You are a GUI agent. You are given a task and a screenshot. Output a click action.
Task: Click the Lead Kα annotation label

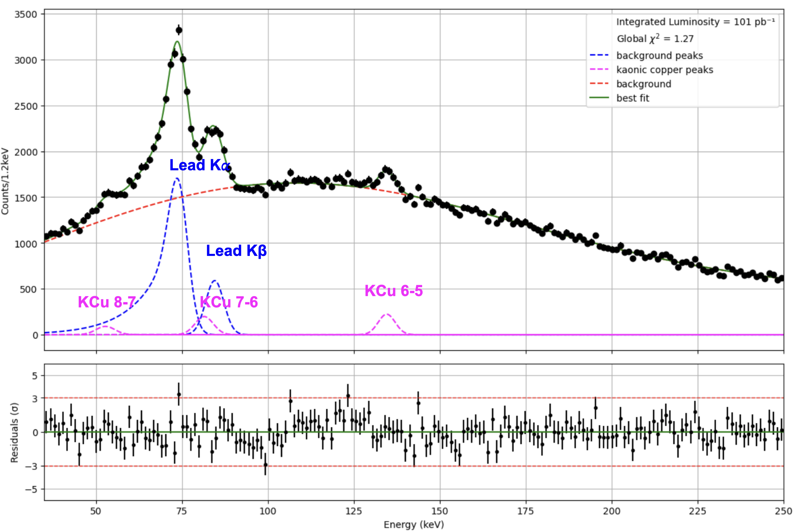click(200, 165)
